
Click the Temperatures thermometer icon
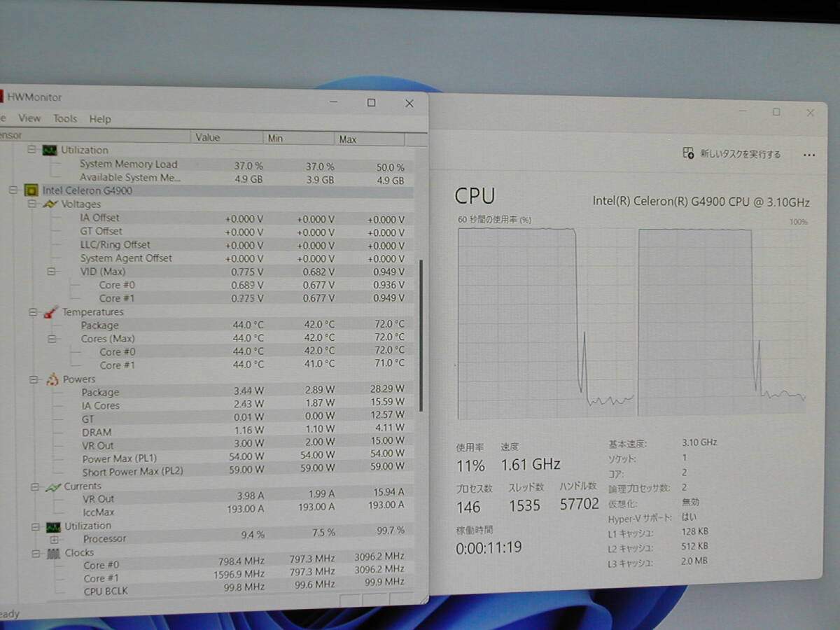tap(50, 312)
